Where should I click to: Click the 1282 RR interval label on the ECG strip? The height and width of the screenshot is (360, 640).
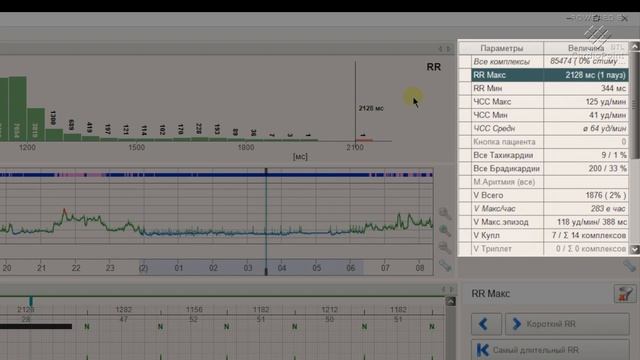pyautogui.click(x=124, y=310)
